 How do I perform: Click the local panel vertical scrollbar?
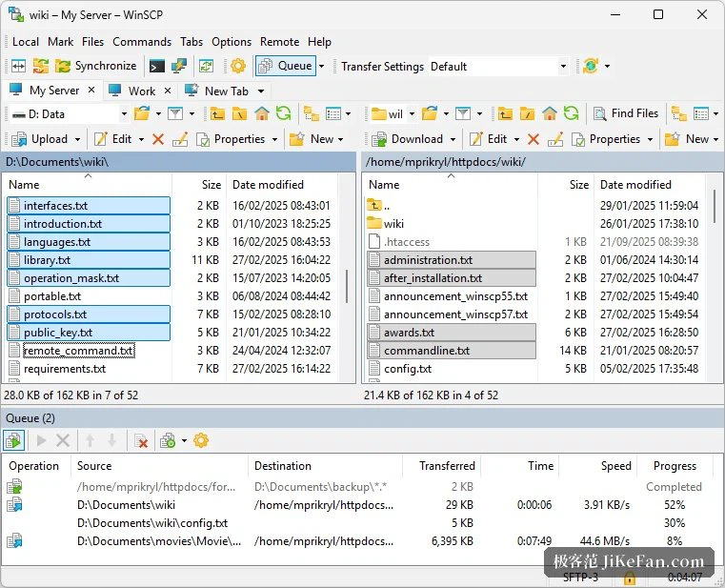click(347, 286)
